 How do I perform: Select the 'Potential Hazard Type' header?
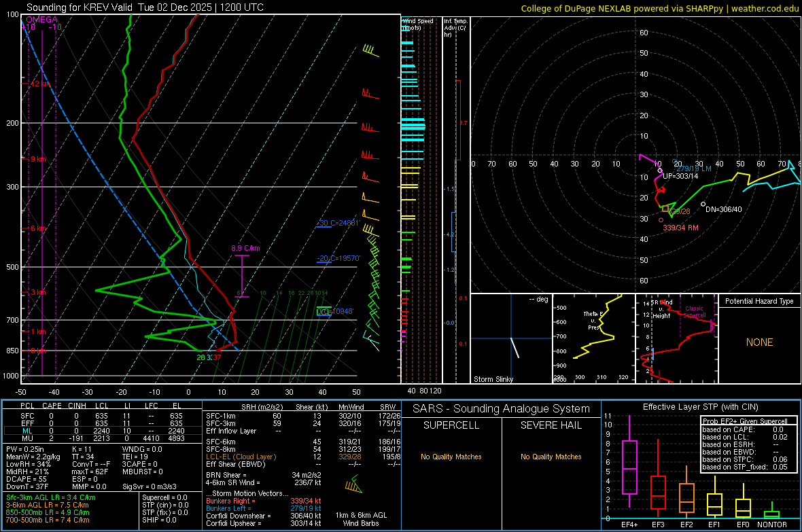point(759,301)
